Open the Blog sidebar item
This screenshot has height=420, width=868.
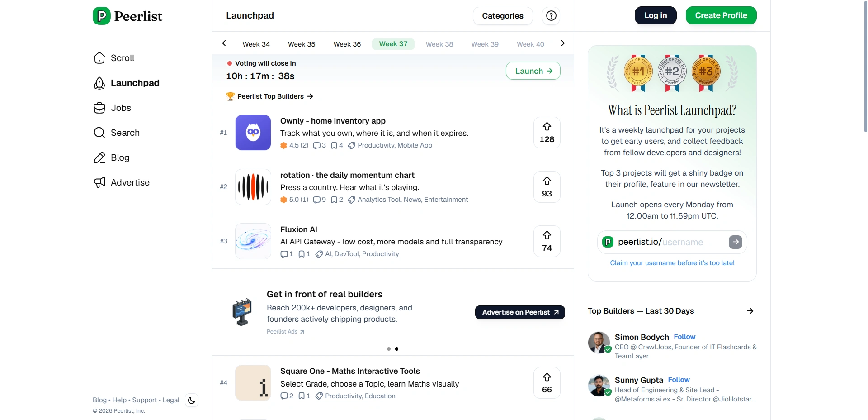[x=111, y=157]
